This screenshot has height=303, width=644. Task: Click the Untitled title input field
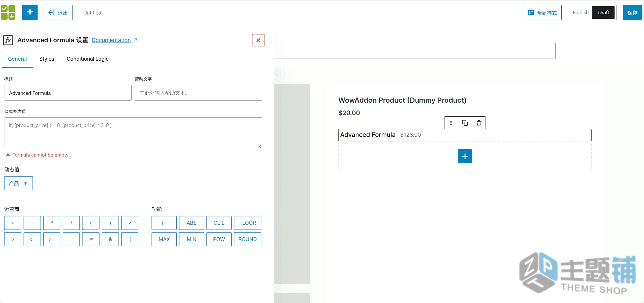(112, 12)
